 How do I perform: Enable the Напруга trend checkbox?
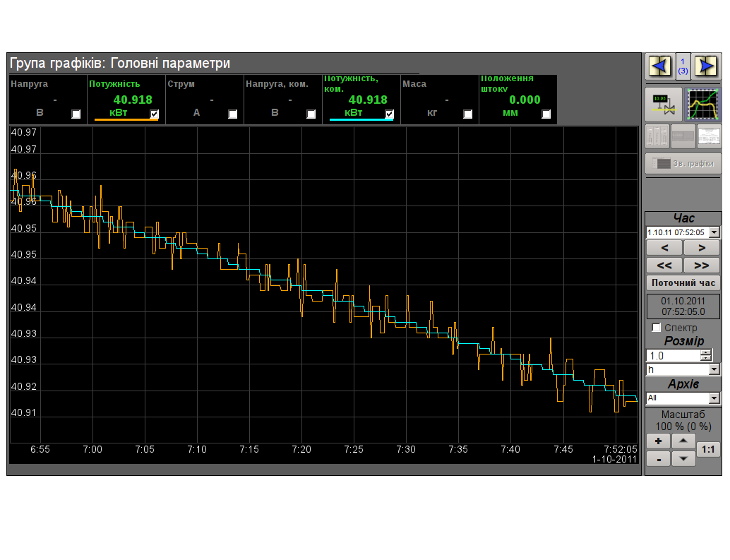(x=76, y=114)
